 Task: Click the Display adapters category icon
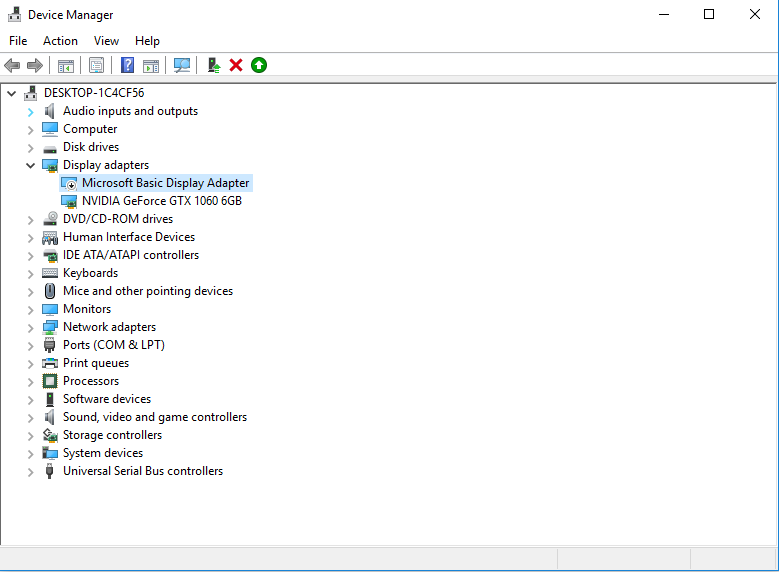[x=50, y=165]
